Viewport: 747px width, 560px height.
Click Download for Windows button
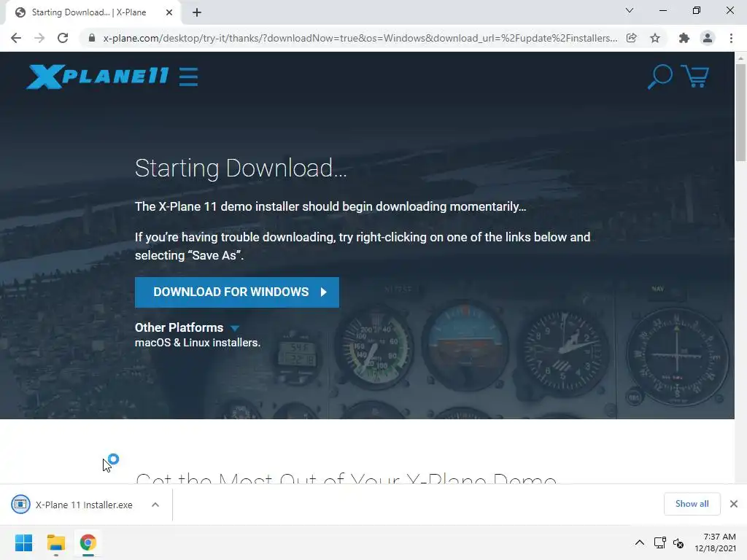(237, 292)
